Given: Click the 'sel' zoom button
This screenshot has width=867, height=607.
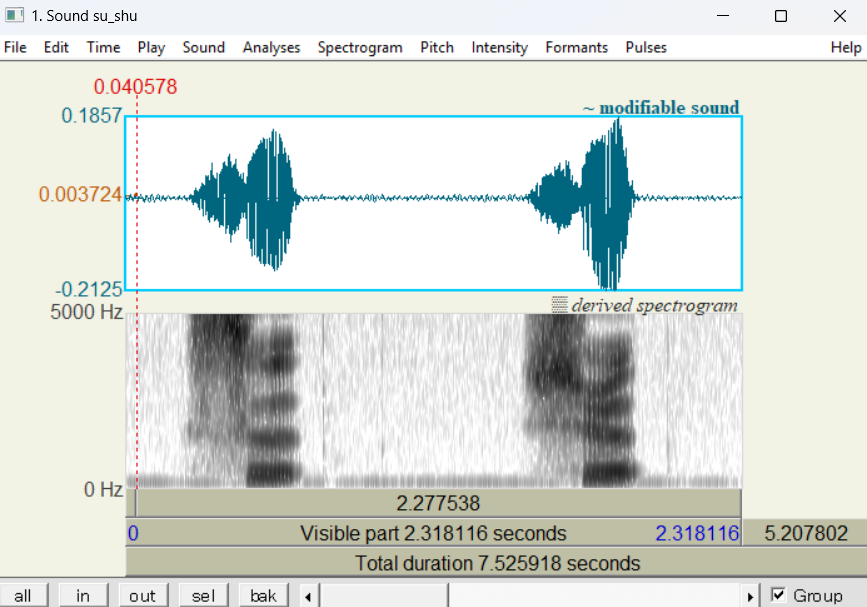Looking at the screenshot, I should coord(203,595).
